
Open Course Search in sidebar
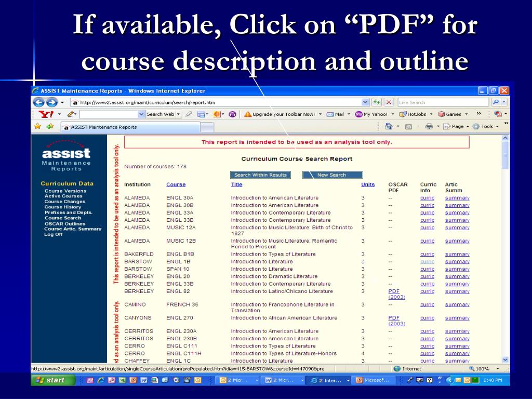(63, 218)
